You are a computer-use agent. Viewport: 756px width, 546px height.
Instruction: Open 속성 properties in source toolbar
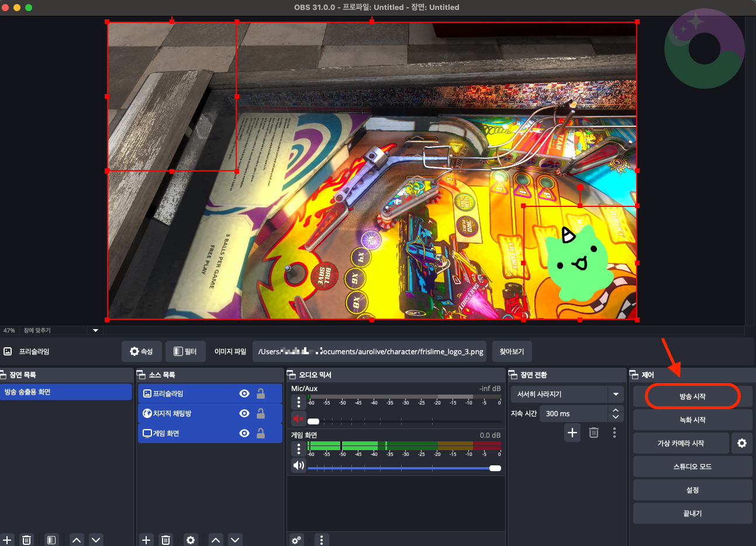point(141,351)
